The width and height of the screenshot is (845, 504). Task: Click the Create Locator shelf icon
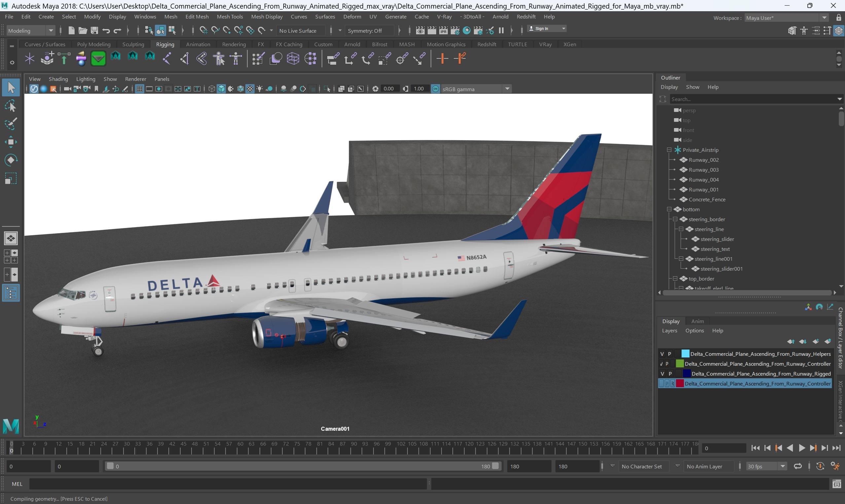click(x=30, y=59)
